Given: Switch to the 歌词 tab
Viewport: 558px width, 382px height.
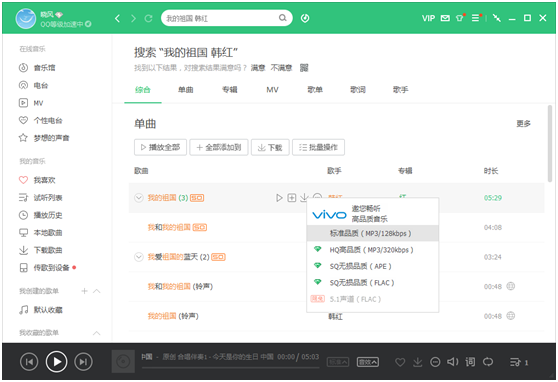Looking at the screenshot, I should (358, 90).
